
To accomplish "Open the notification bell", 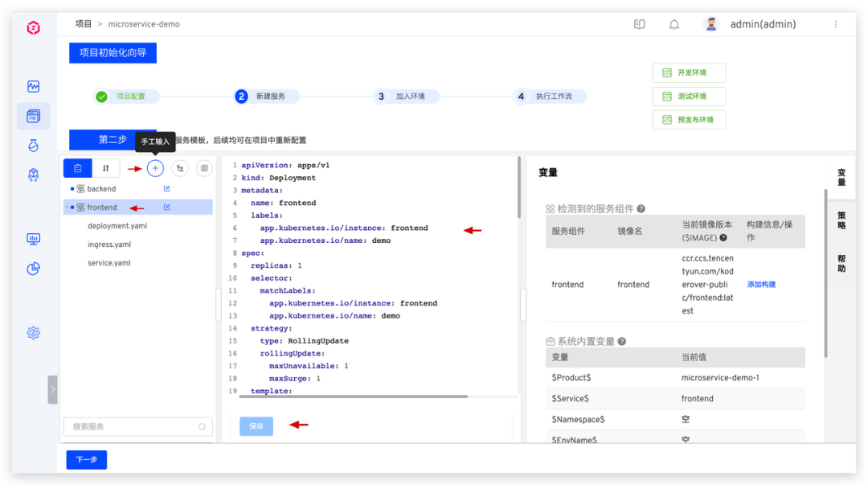I will tap(674, 24).
